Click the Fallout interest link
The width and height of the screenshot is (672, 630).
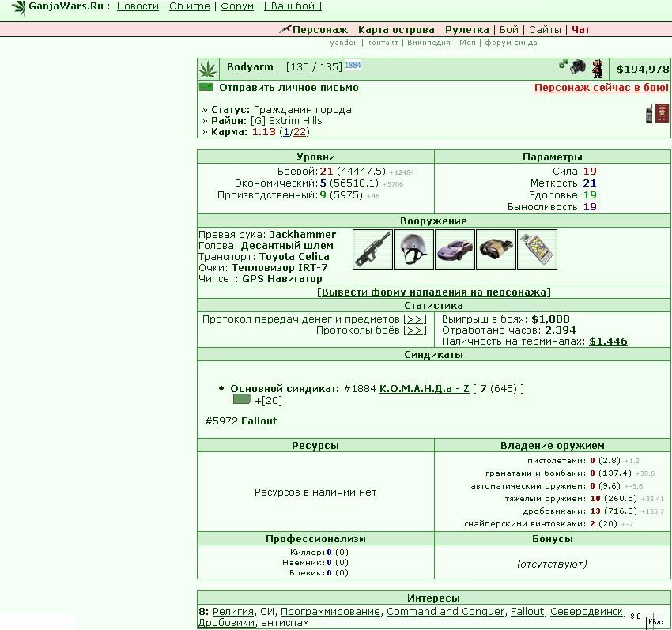tap(527, 612)
